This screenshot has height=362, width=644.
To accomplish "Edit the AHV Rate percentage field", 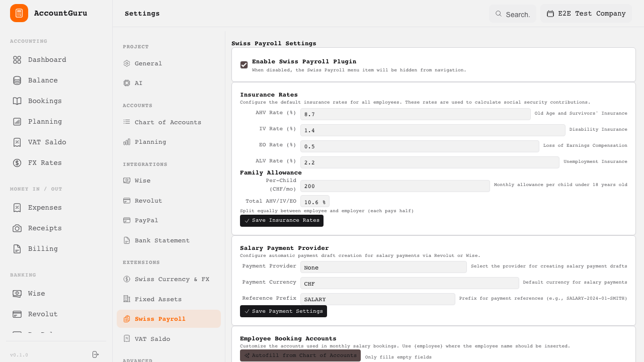I will [x=415, y=114].
